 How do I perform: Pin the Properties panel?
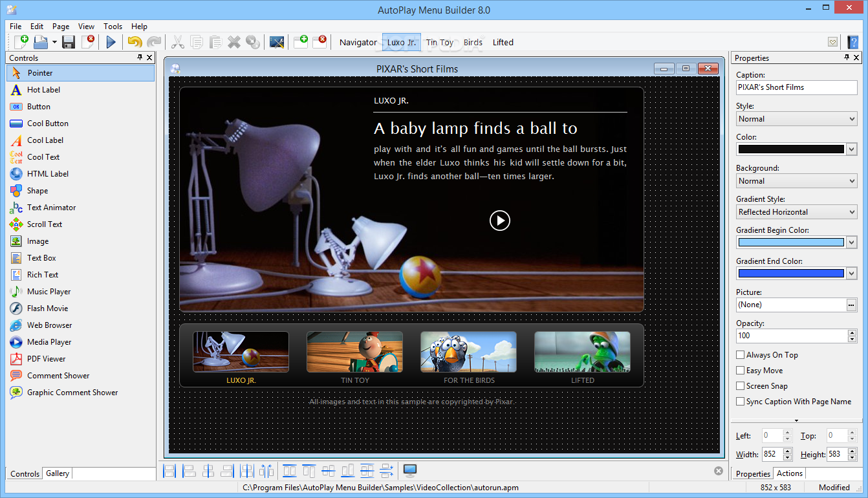point(847,58)
